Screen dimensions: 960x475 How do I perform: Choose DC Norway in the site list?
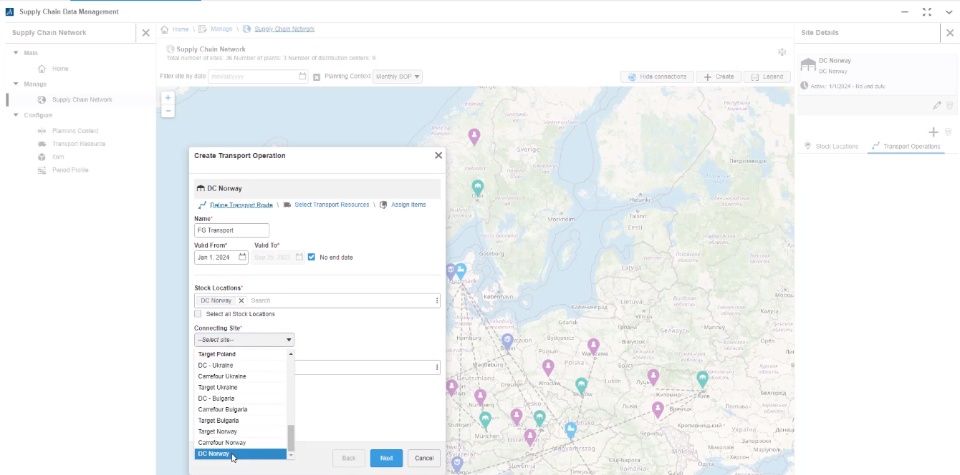(x=241, y=454)
